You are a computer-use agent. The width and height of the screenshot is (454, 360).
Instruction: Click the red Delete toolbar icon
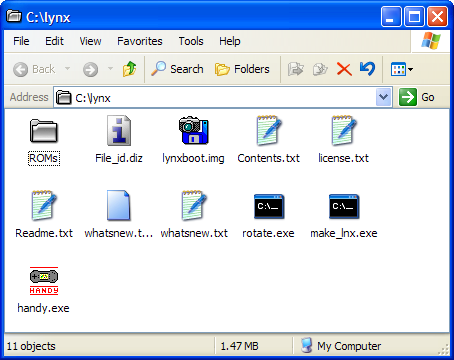(344, 69)
